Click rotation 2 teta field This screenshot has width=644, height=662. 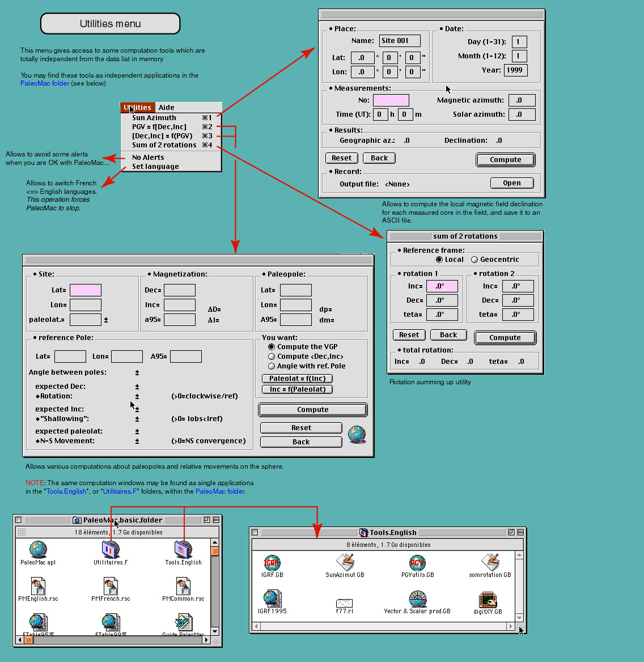(x=518, y=315)
